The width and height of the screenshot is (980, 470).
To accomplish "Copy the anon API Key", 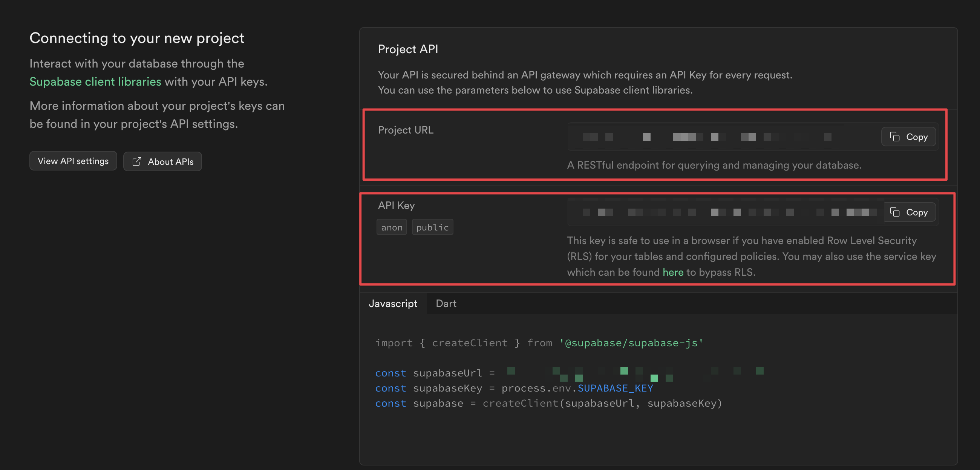I will [908, 212].
